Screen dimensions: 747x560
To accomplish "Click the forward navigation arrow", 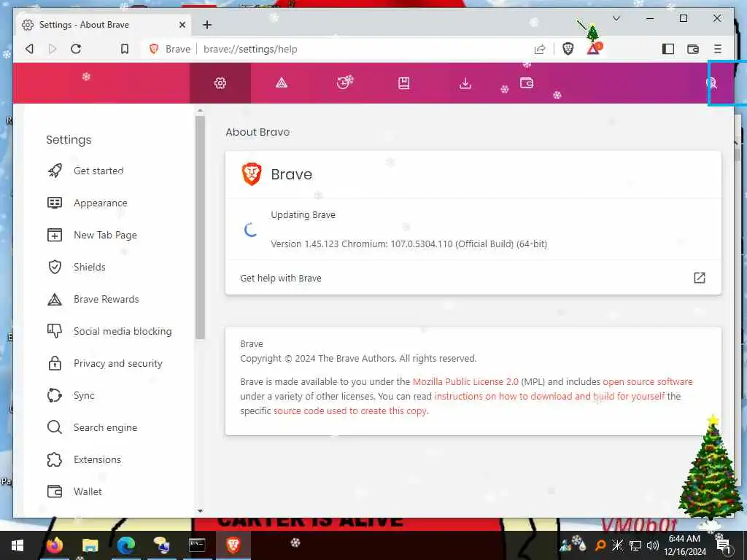I will pos(53,49).
